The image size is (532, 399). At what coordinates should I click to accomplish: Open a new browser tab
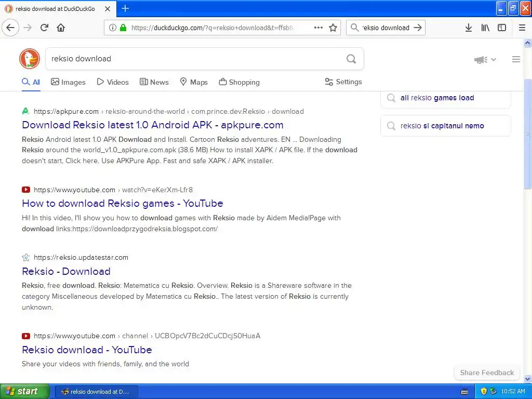click(125, 8)
